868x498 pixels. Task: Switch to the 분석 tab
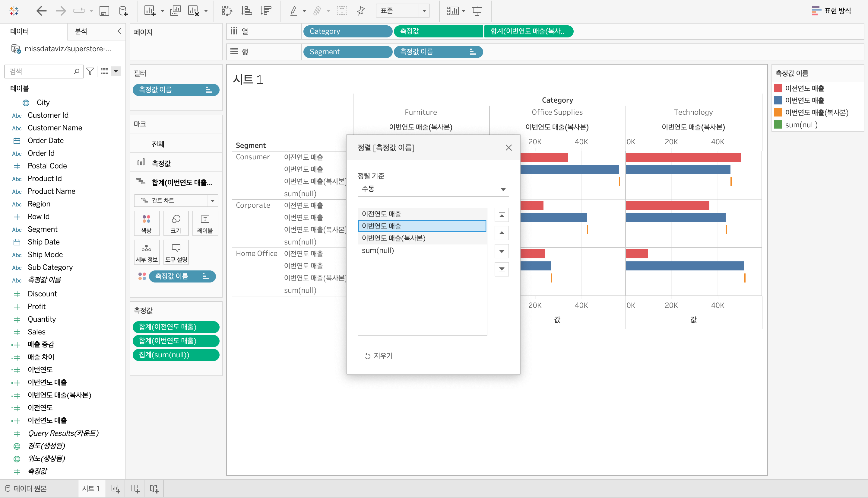pos(81,31)
